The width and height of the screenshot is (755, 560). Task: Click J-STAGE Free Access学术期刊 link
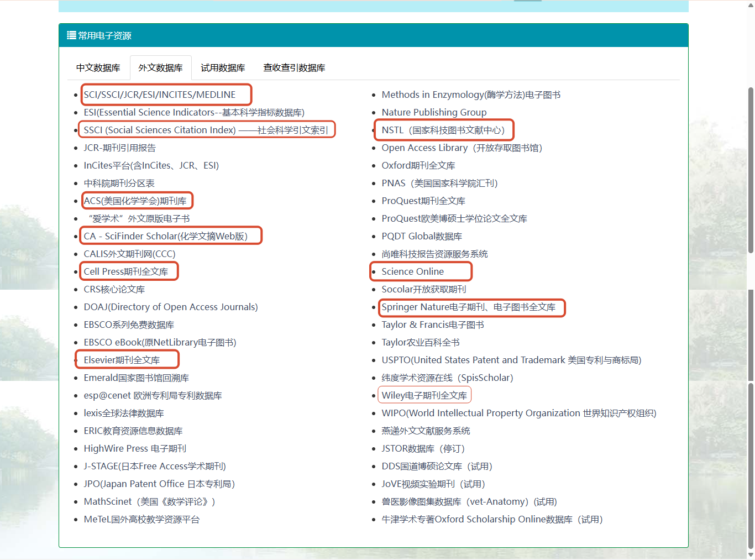[x=155, y=466]
